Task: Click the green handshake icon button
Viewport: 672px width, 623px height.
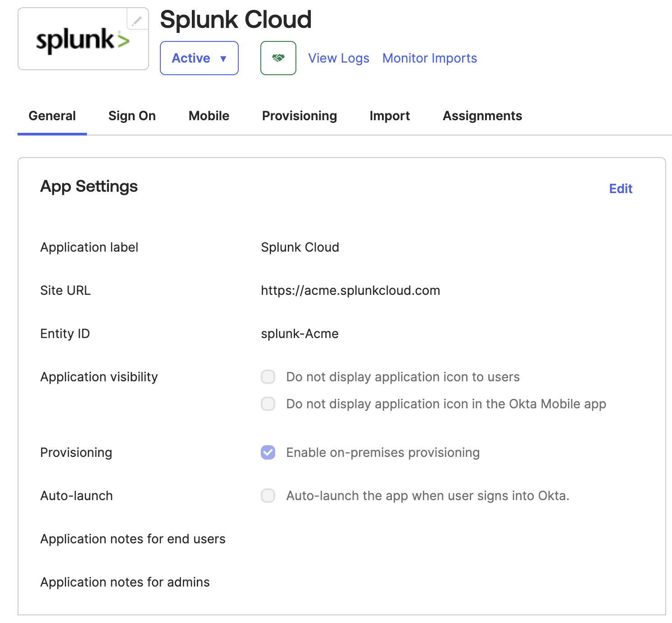Action: point(278,58)
